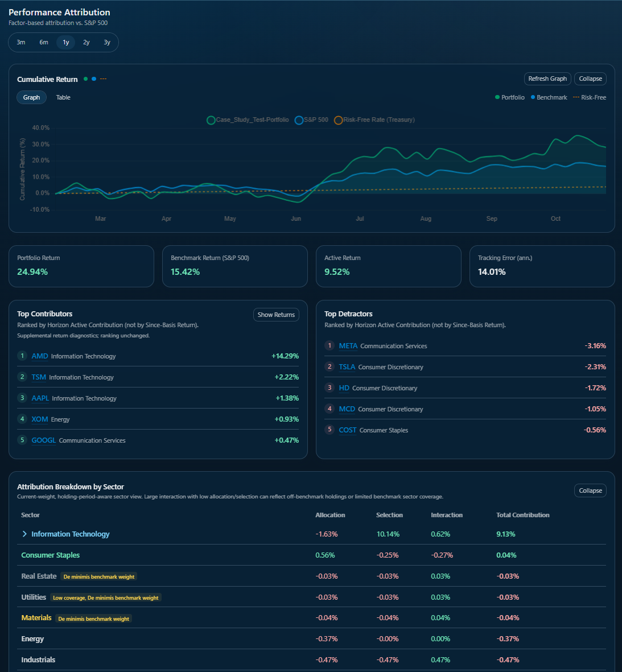Image resolution: width=622 pixels, height=672 pixels.
Task: Click the Benchmark Return 15.42% value
Action: pos(185,272)
